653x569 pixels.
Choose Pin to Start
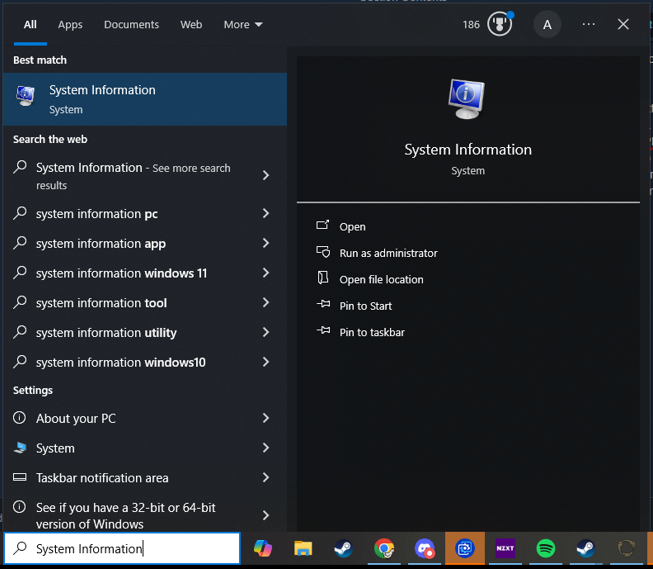(x=365, y=306)
